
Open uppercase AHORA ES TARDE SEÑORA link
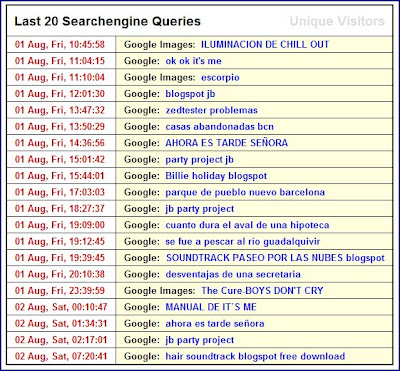(226, 143)
